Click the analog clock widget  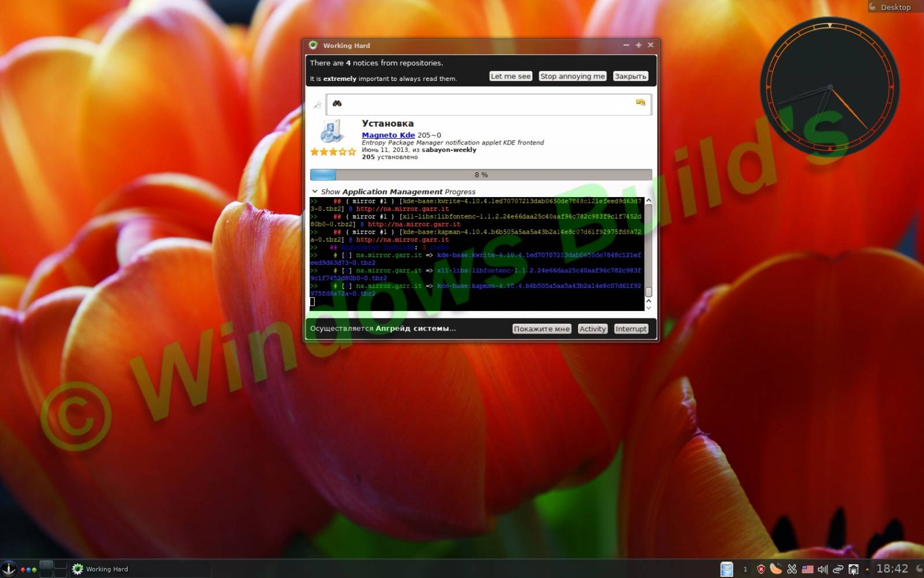click(x=830, y=87)
